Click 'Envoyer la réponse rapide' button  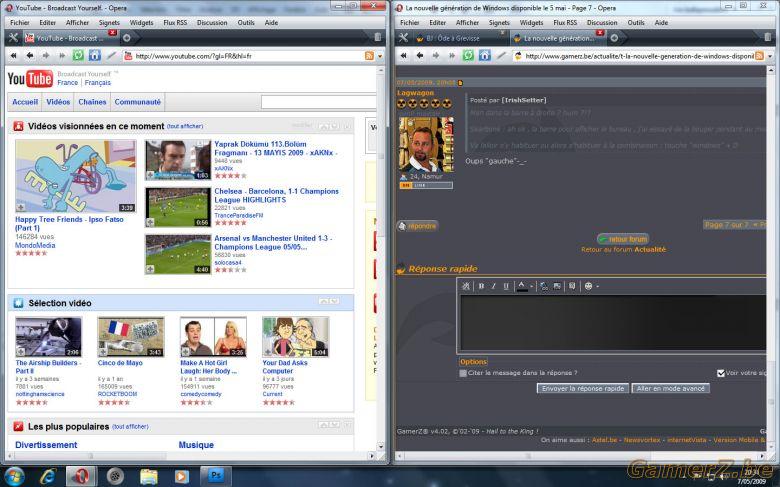pos(583,389)
